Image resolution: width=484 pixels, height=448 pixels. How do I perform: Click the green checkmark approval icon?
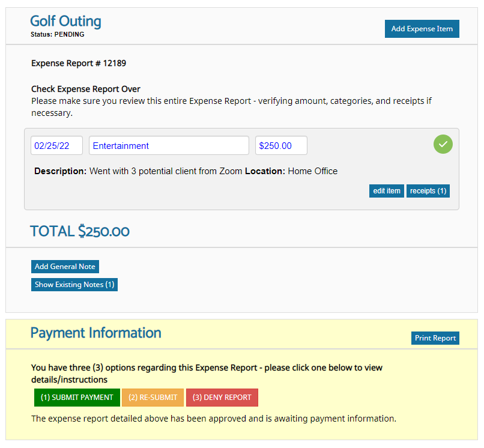pyautogui.click(x=443, y=144)
